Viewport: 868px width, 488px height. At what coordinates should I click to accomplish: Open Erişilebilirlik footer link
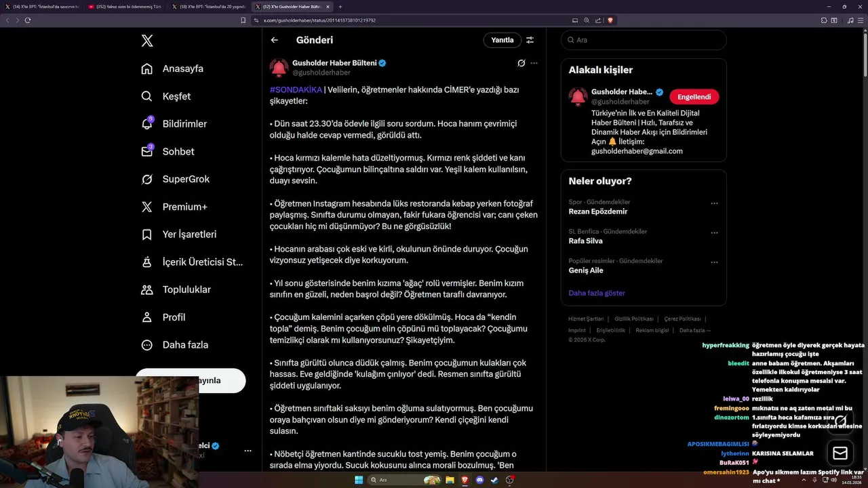click(x=611, y=330)
